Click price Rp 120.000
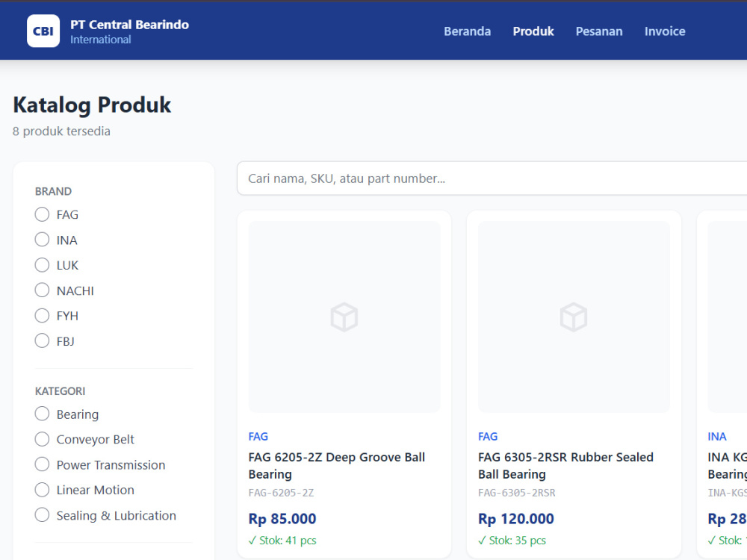This screenshot has width=747, height=560. [516, 519]
